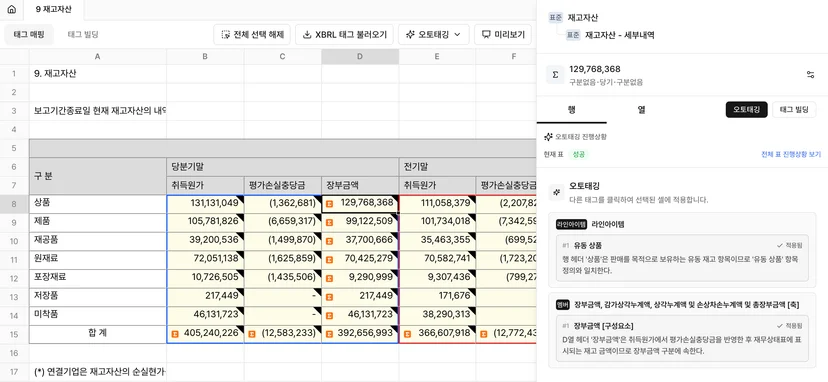Click 재고자산 parent breadcrumb item
The width and height of the screenshot is (828, 382).
pos(582,17)
